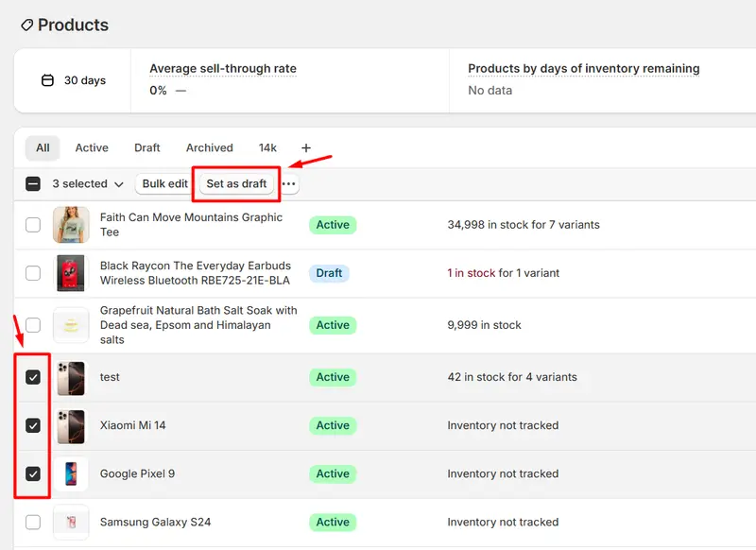Open the three-dot more actions menu
The height and width of the screenshot is (550, 756).
tap(289, 183)
